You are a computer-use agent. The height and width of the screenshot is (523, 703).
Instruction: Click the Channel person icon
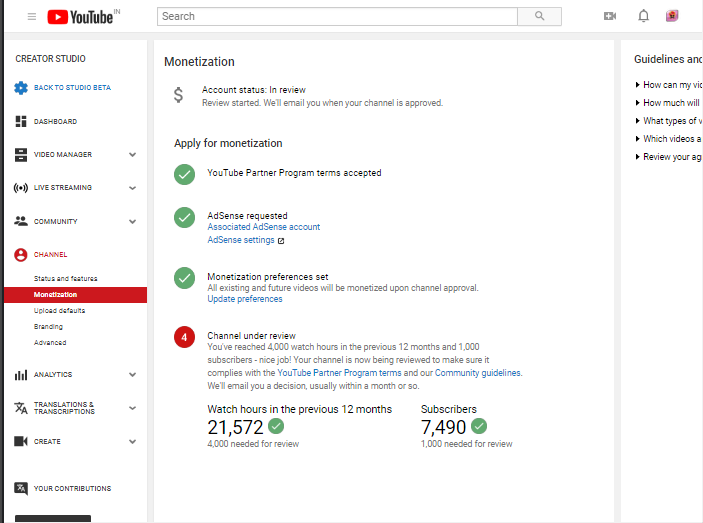(x=21, y=255)
